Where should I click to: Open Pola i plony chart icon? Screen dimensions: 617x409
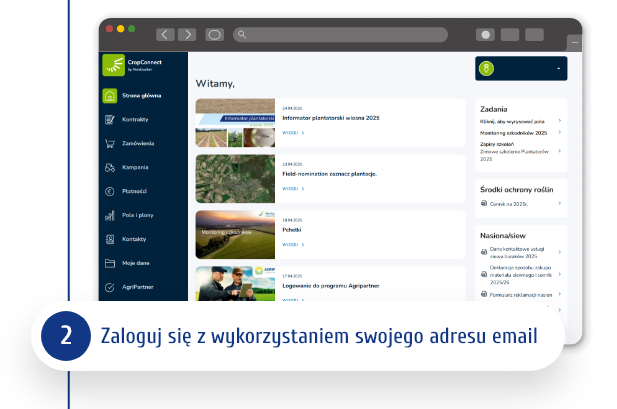coord(110,216)
